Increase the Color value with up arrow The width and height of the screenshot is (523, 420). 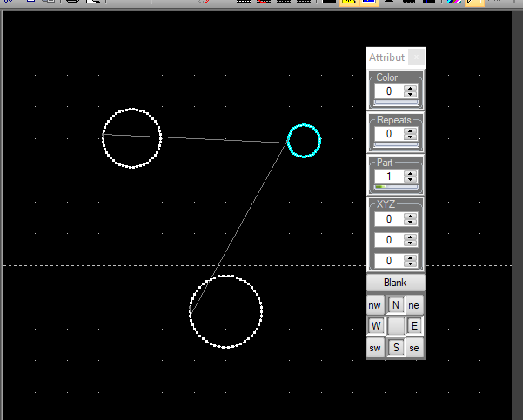[x=411, y=87]
